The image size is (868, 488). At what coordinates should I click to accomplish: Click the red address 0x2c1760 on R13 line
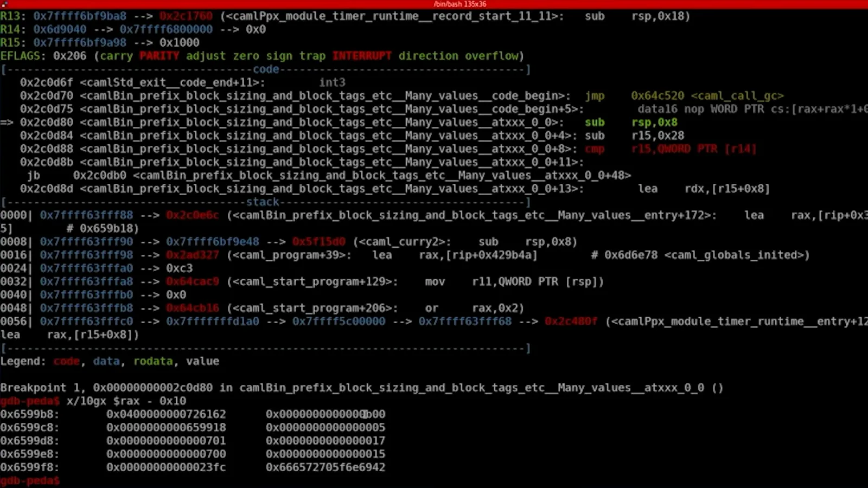pyautogui.click(x=186, y=16)
